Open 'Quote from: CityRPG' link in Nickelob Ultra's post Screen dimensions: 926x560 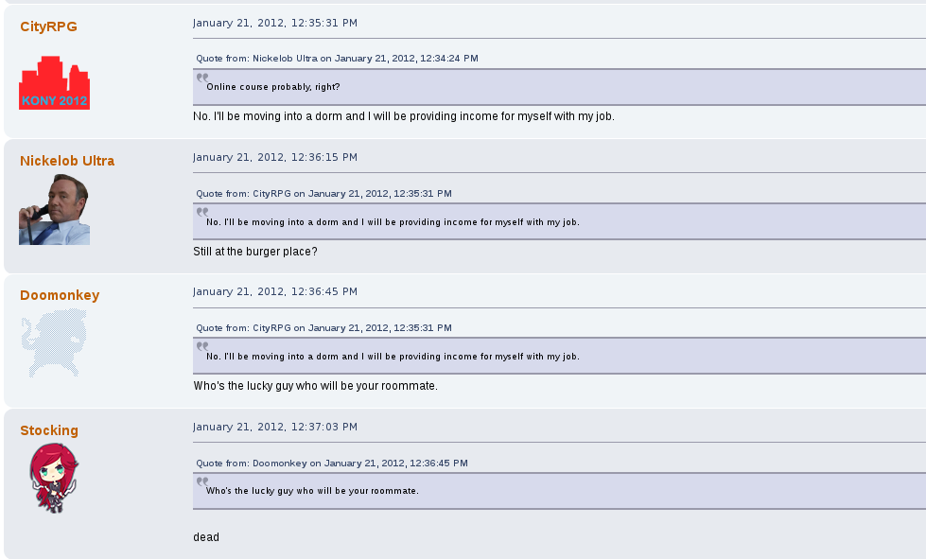coord(323,194)
